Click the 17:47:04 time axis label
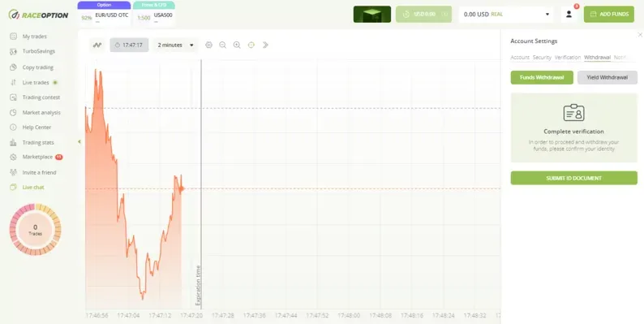 128,315
